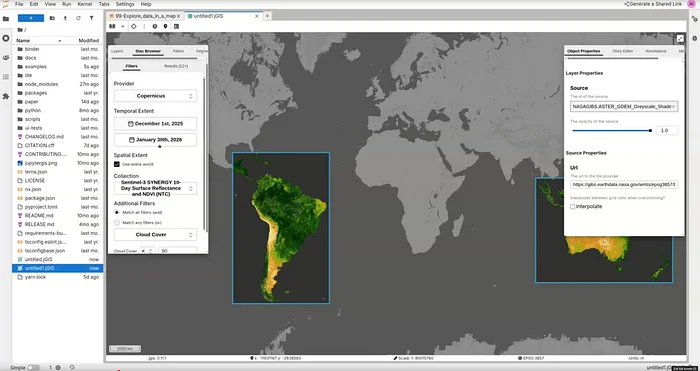Image resolution: width=700 pixels, height=371 pixels.
Task: Toggle the interpolate checkbox
Action: tap(573, 207)
